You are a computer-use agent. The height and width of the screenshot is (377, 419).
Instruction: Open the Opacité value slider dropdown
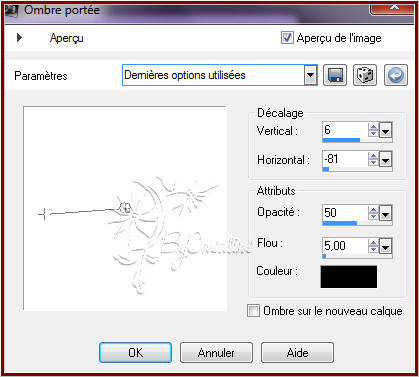385,213
